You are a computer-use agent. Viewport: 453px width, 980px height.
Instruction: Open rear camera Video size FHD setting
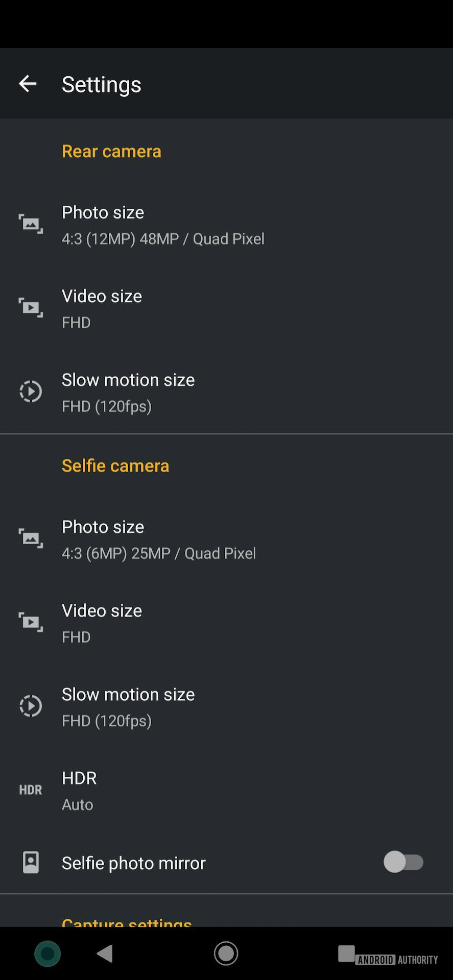click(102, 309)
